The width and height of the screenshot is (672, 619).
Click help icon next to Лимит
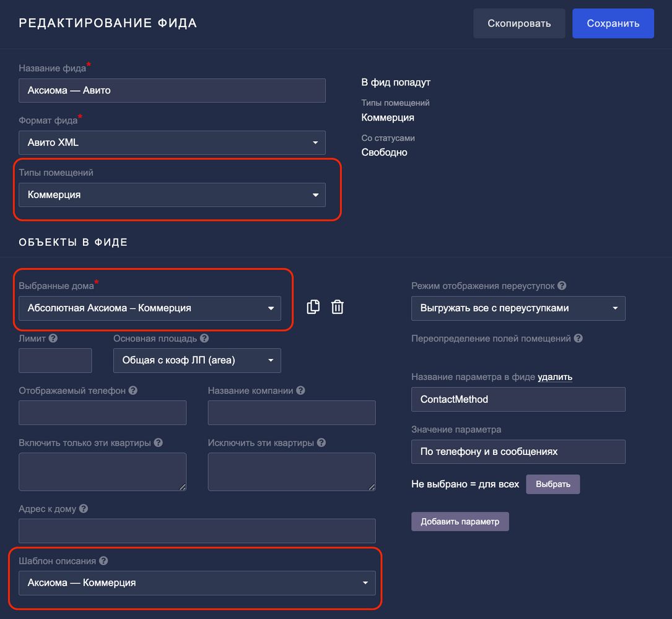click(53, 339)
